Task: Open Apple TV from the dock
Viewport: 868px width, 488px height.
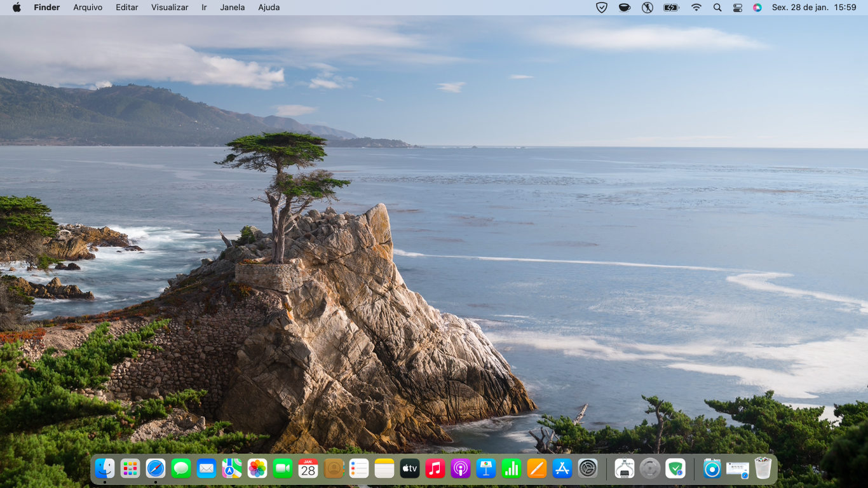Action: [x=410, y=469]
